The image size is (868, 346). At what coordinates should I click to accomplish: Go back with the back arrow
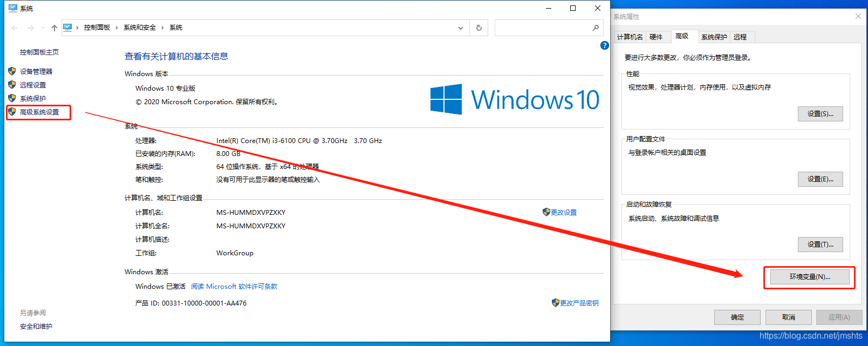(x=15, y=28)
